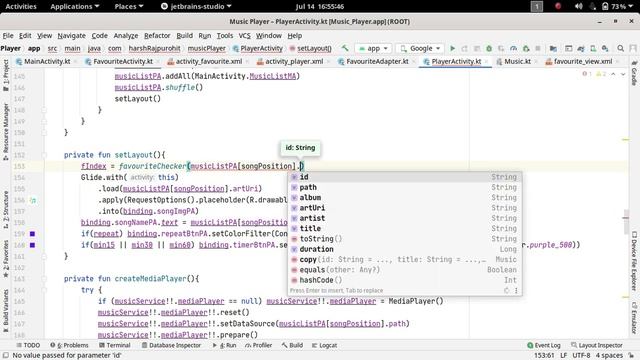Start debugging with the bug icon

point(489,48)
